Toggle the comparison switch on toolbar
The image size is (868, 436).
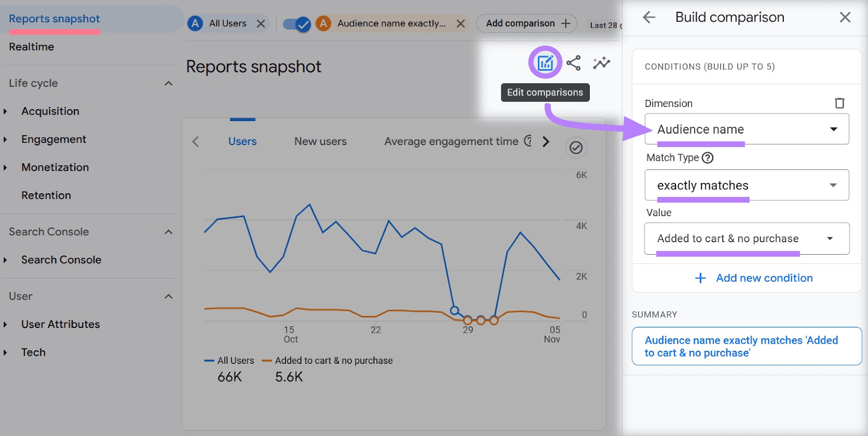coord(297,24)
